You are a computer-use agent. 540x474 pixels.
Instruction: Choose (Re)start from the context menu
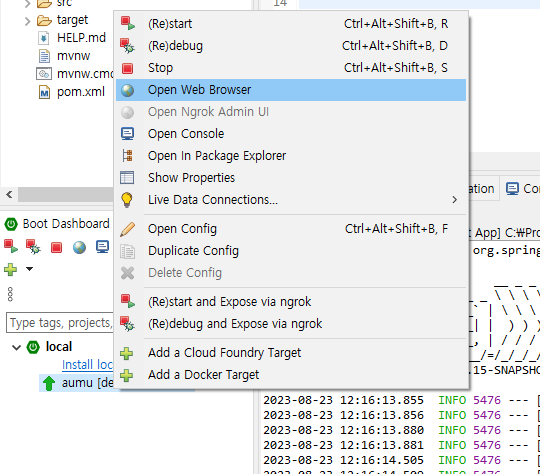[x=291, y=24]
